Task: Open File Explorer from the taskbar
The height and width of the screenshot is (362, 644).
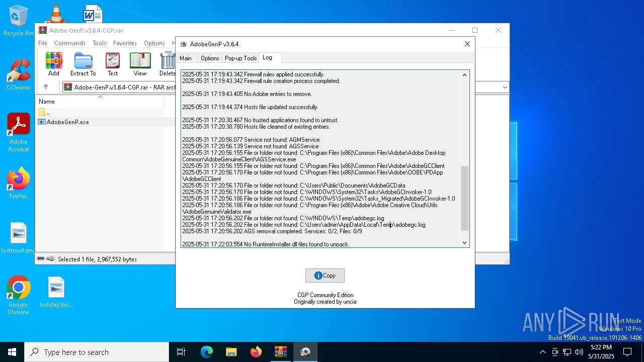Action: click(231, 352)
